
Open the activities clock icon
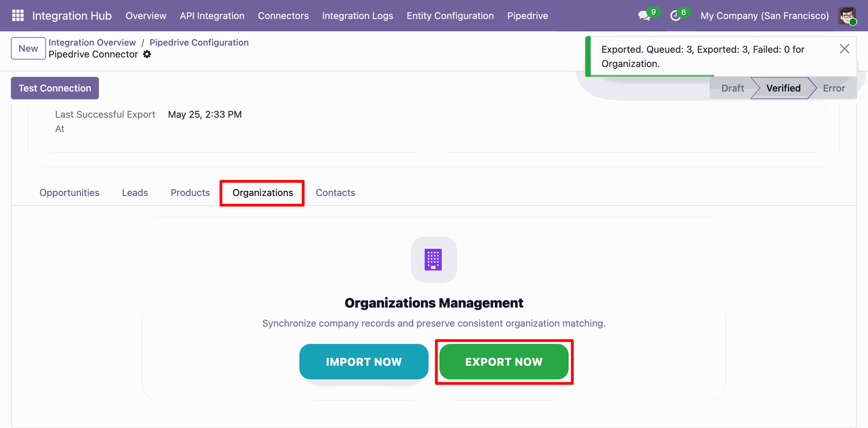(675, 16)
